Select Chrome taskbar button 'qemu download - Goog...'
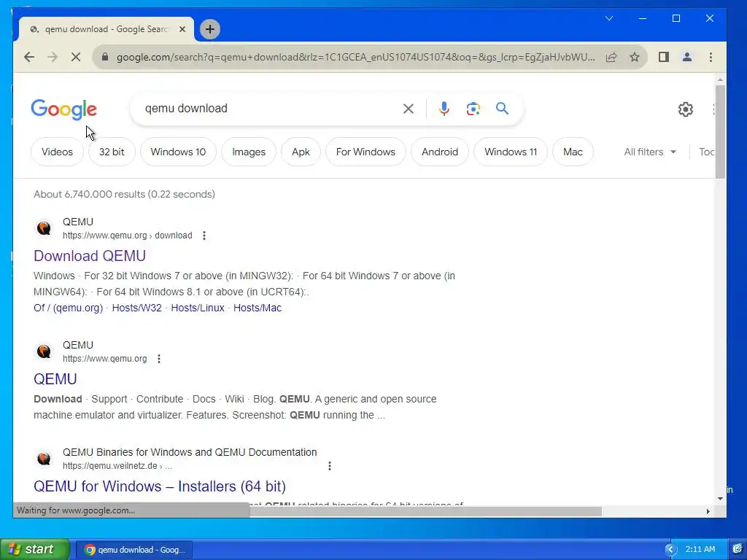This screenshot has width=747, height=560. coord(134,550)
